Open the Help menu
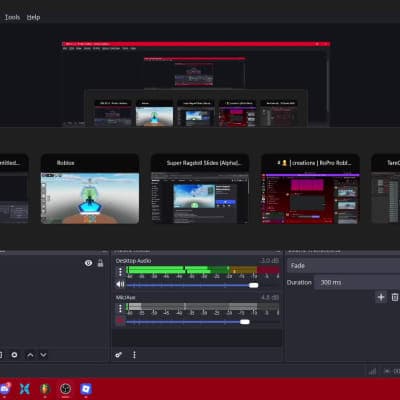The height and width of the screenshot is (400, 400). [x=33, y=17]
